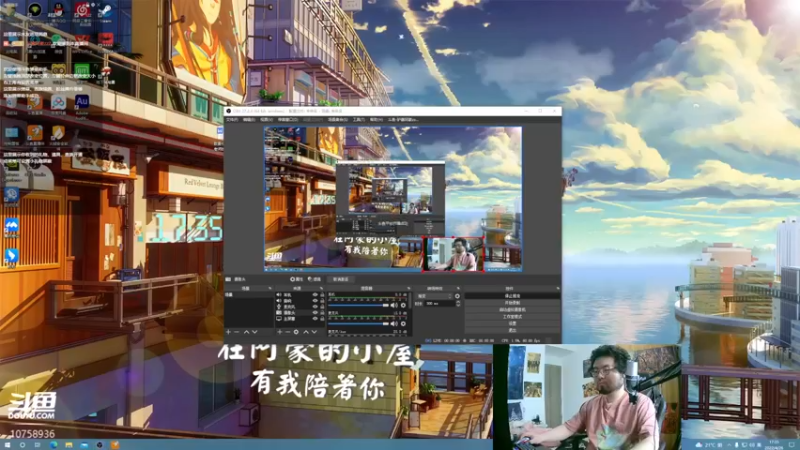The width and height of the screenshot is (800, 450).
Task: Open the taskbar search circle
Action: [22, 445]
